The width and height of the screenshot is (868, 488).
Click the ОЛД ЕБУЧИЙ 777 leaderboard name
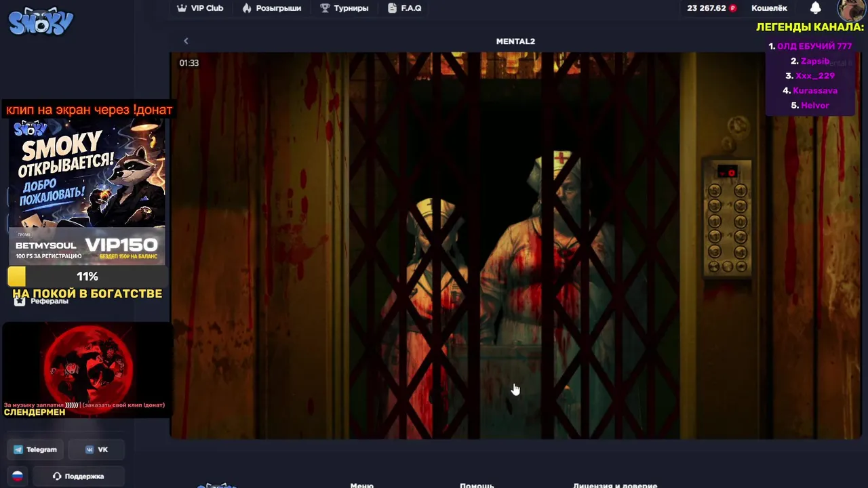814,46
